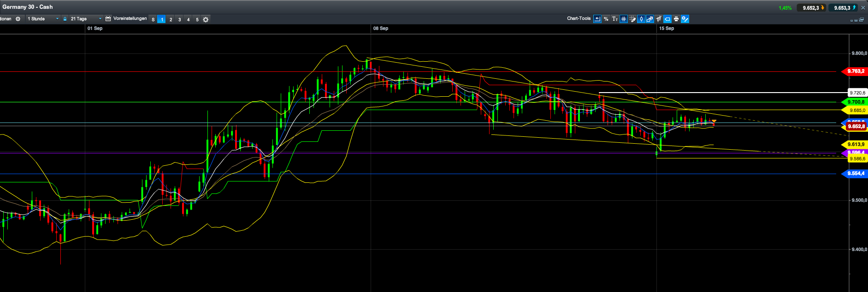Select preset 1
Viewport: 868px width, 292px height.
tap(161, 19)
